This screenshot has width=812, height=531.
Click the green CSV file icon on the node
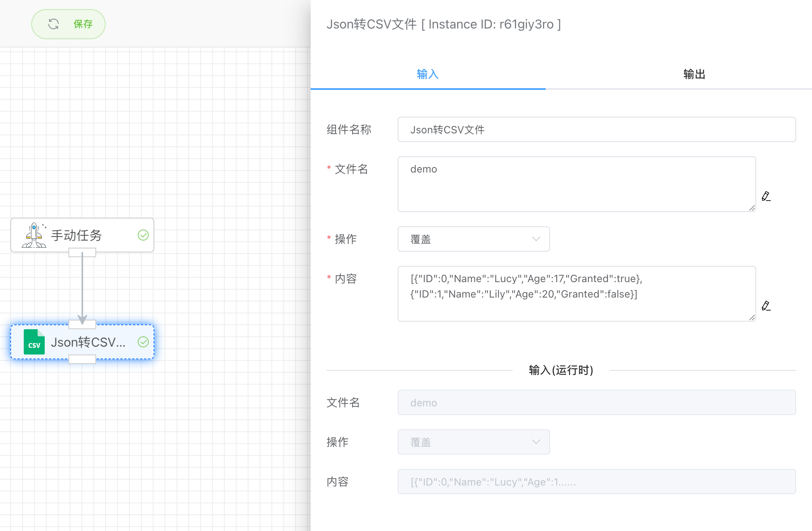click(x=34, y=342)
